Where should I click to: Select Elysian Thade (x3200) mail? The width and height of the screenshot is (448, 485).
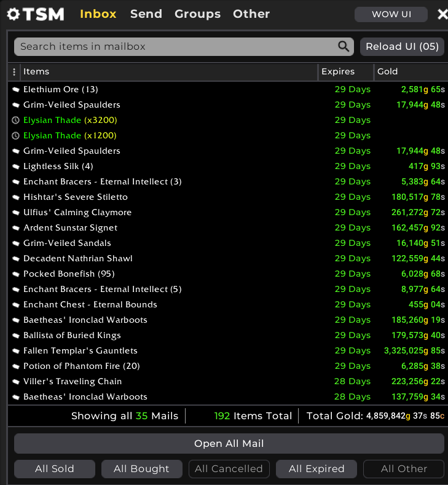coord(228,120)
